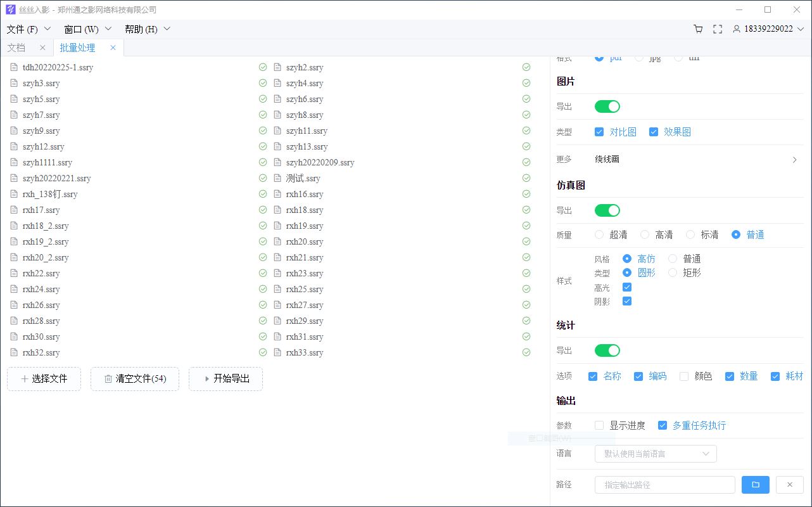Click the trash icon in the 清空文件 button

click(108, 379)
